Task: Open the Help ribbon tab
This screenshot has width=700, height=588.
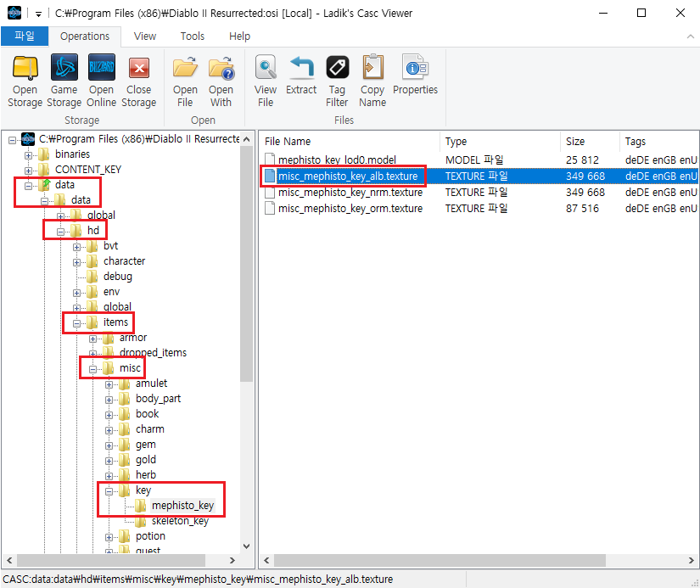Action: 239,36
